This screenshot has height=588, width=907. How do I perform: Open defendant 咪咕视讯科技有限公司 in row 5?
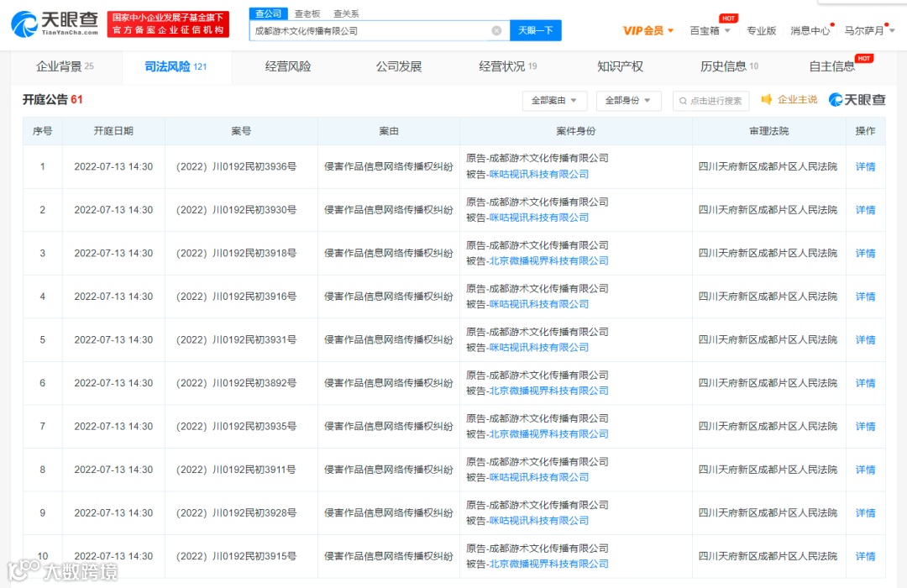coord(539,347)
